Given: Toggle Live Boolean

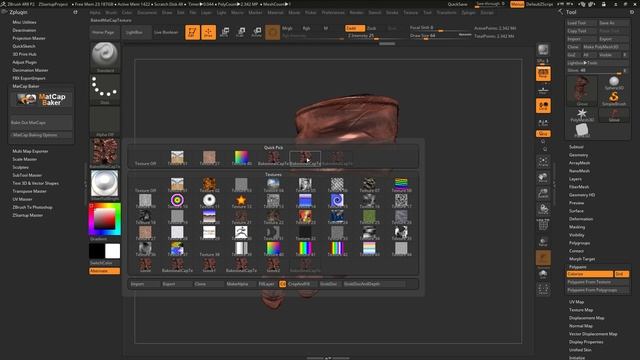Looking at the screenshot, I should point(166,32).
